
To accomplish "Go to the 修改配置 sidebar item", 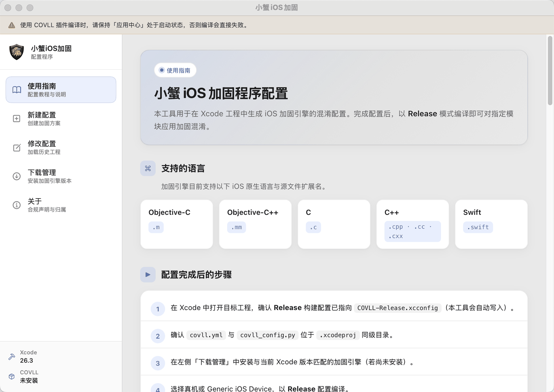I will tap(61, 148).
